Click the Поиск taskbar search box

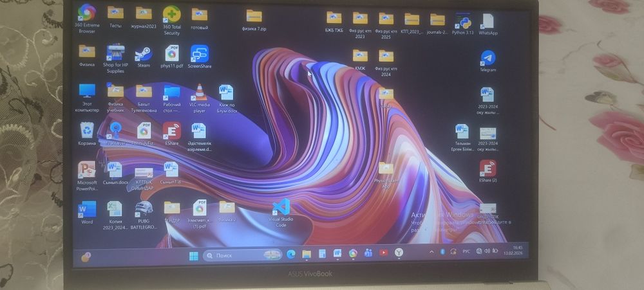click(x=242, y=255)
